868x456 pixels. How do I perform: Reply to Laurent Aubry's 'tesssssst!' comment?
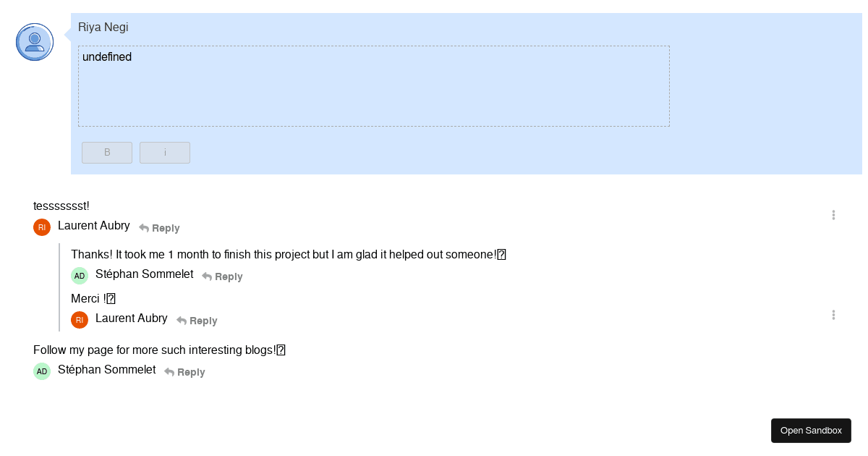(159, 228)
